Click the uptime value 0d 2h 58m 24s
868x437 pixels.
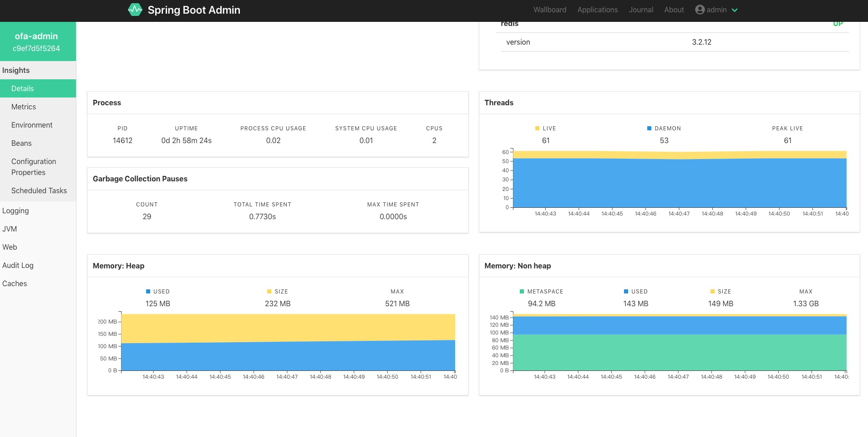(x=186, y=140)
